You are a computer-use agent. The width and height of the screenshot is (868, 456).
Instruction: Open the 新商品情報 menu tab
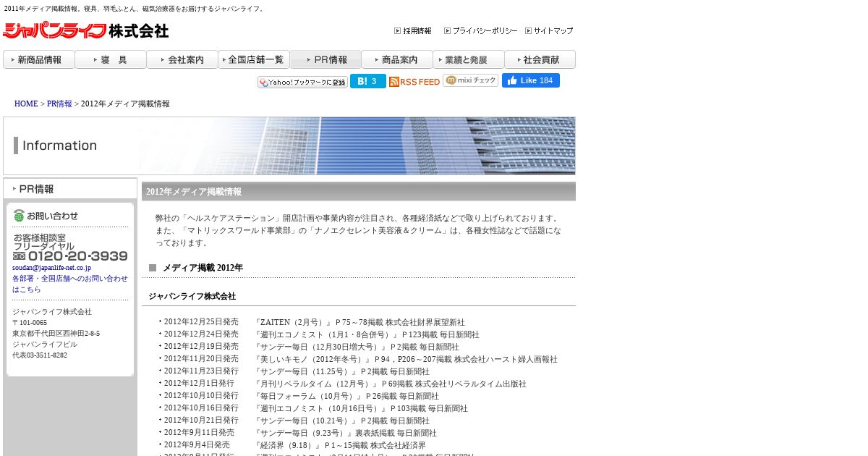(x=38, y=59)
